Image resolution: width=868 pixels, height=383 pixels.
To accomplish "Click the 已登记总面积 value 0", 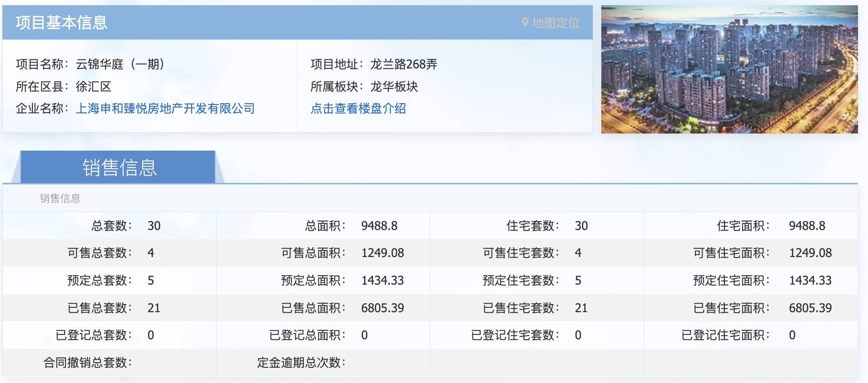I will click(x=365, y=335).
